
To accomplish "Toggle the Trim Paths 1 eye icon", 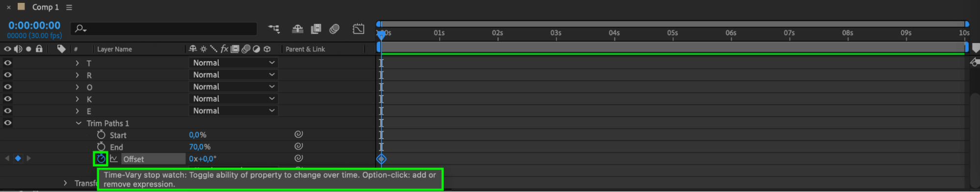I will click(8, 123).
